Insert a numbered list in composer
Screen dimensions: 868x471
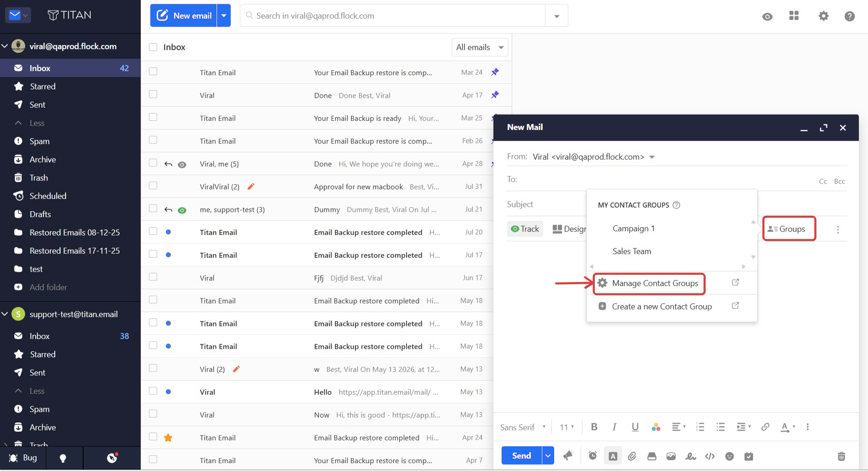tap(700, 427)
